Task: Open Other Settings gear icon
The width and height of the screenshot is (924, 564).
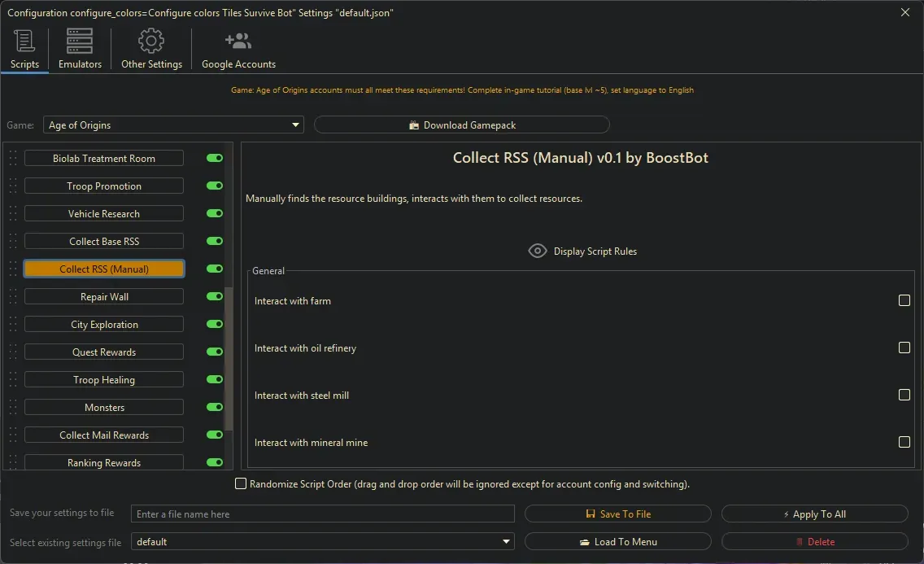Action: point(150,40)
